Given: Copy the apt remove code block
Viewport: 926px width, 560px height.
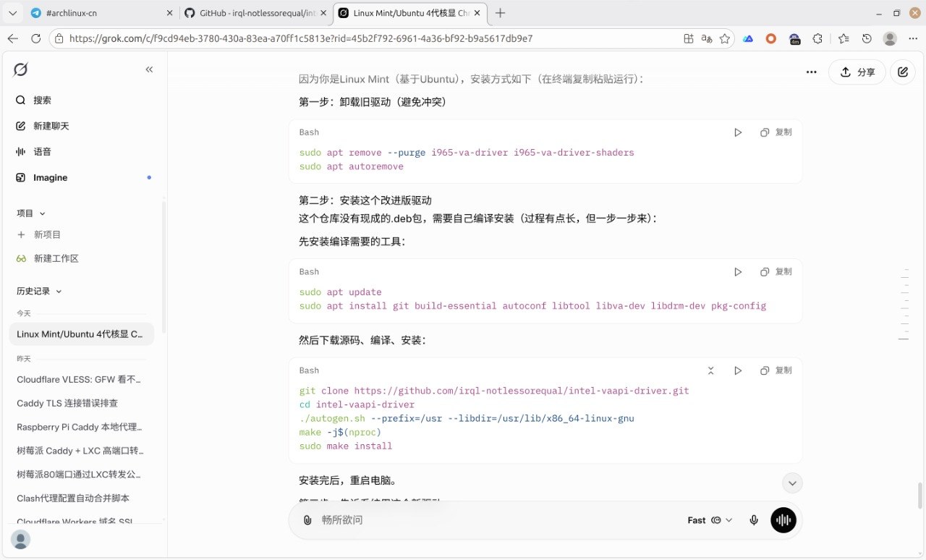Looking at the screenshot, I should [x=776, y=132].
